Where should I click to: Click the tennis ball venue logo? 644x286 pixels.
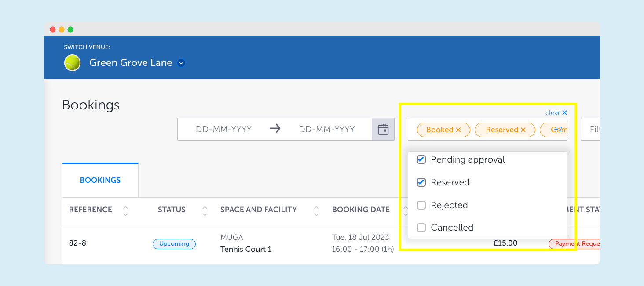(x=72, y=63)
